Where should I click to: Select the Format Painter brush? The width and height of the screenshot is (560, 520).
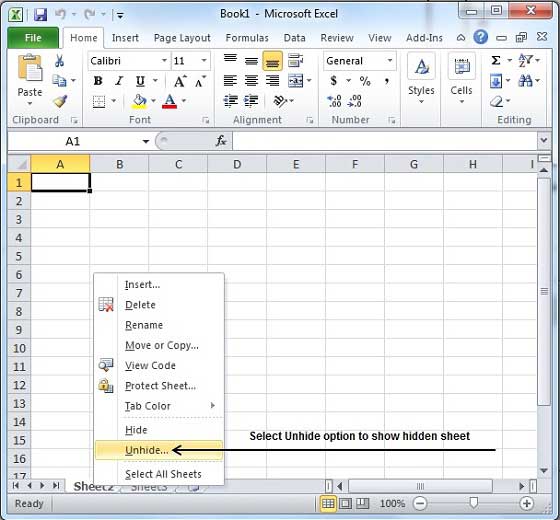[x=60, y=101]
